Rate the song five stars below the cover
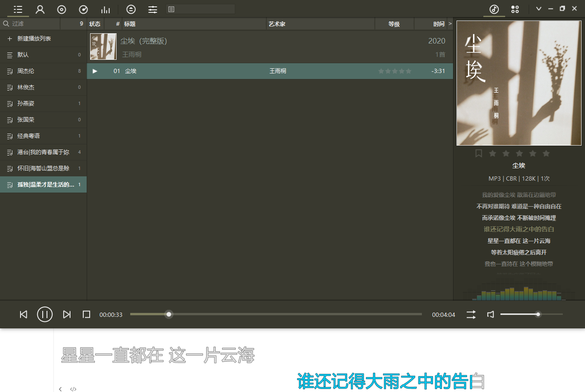 pyautogui.click(x=546, y=153)
